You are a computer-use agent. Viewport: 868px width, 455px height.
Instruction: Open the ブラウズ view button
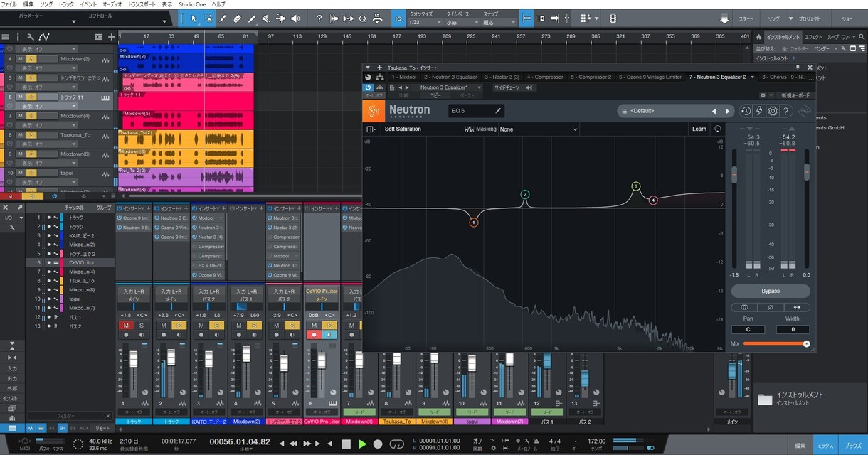point(853,446)
